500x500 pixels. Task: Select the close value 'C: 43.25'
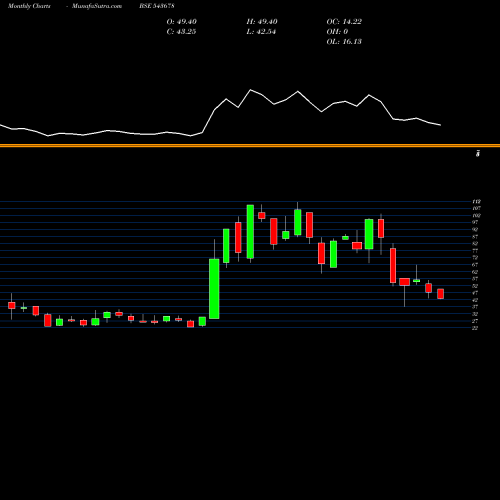pyautogui.click(x=181, y=32)
